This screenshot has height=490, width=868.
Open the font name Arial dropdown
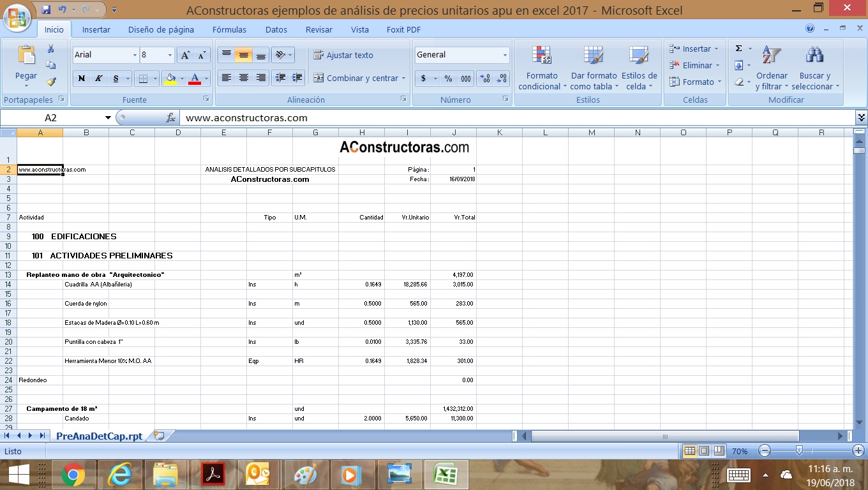pos(135,55)
